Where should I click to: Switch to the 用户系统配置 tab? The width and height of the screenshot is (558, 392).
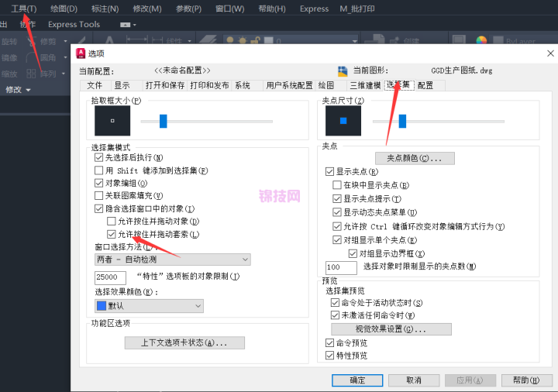[x=289, y=85]
